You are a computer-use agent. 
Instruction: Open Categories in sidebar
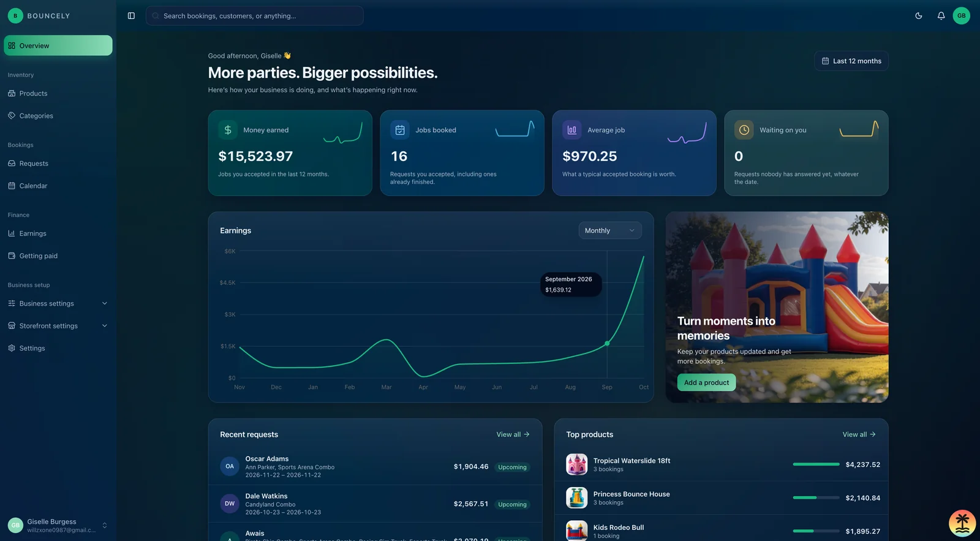coord(58,116)
